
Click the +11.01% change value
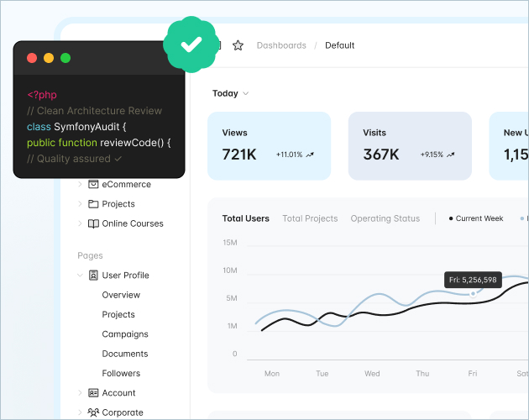(x=289, y=155)
